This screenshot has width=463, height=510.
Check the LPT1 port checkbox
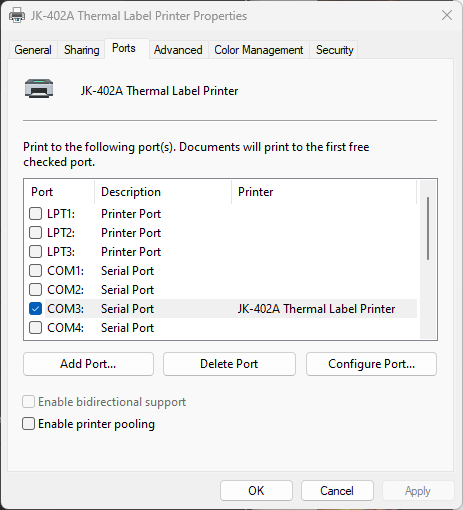35,214
